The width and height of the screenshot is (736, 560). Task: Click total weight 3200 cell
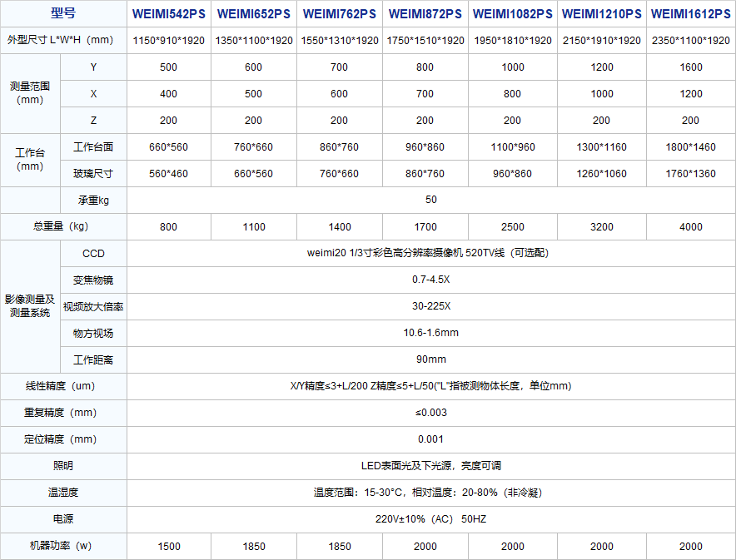pyautogui.click(x=602, y=227)
